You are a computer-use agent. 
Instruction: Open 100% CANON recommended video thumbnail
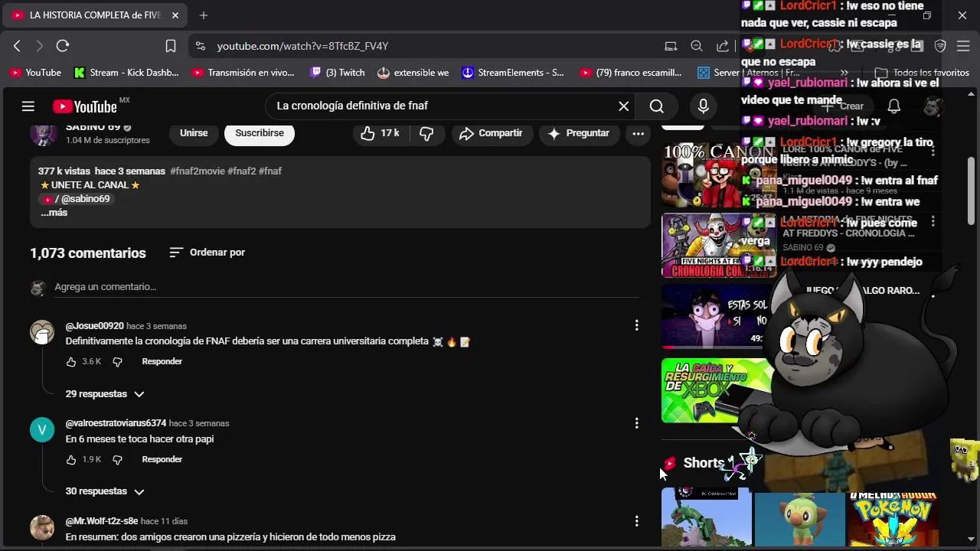718,175
